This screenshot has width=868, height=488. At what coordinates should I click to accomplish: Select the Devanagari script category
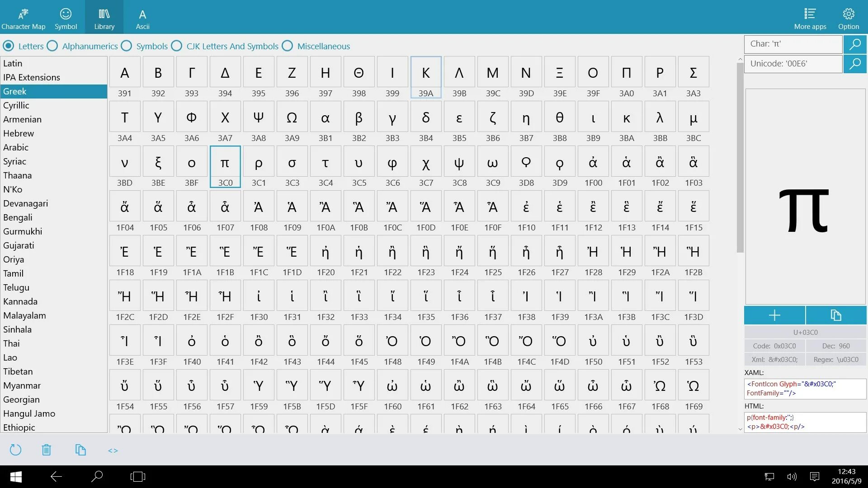pos(24,203)
